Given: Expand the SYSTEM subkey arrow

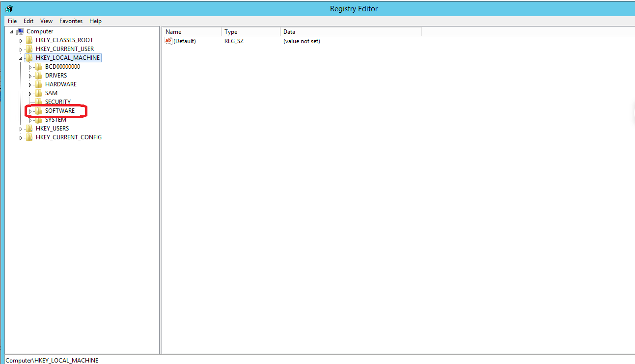Looking at the screenshot, I should [30, 119].
